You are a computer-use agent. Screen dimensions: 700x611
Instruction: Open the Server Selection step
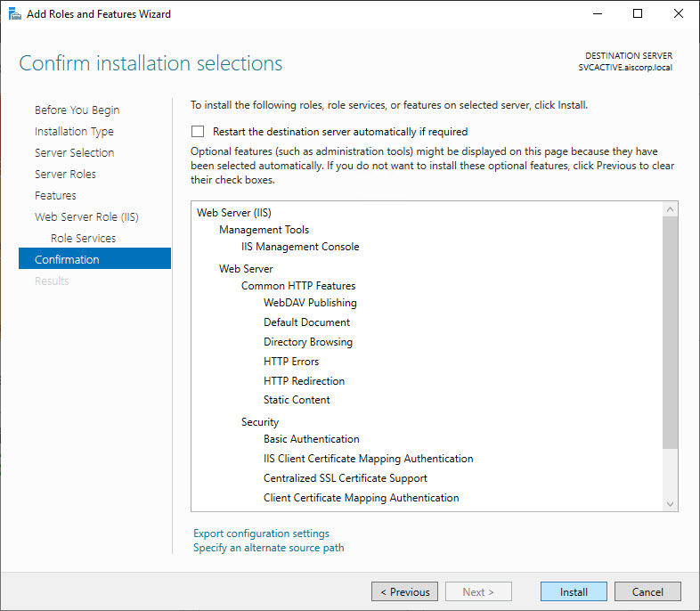coord(74,153)
